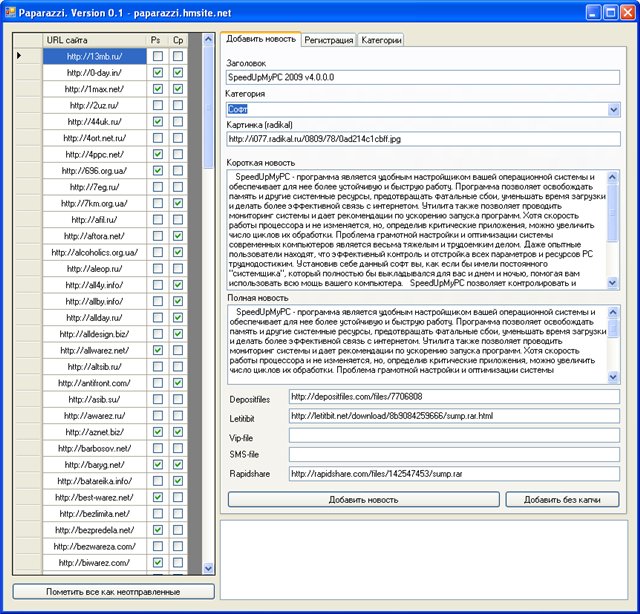Uncheck the Cp checkbox for http://0-day.in/
640x614 pixels.
tap(178, 72)
